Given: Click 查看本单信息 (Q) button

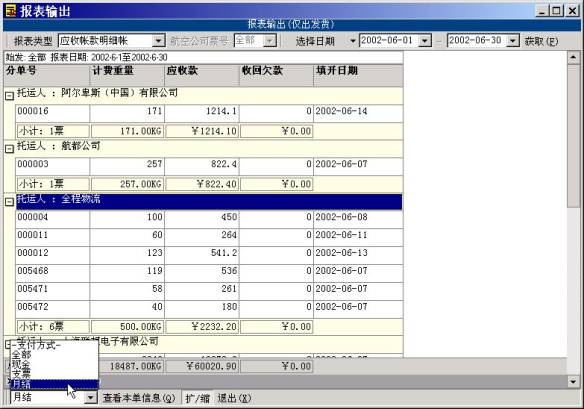Looking at the screenshot, I should (139, 398).
